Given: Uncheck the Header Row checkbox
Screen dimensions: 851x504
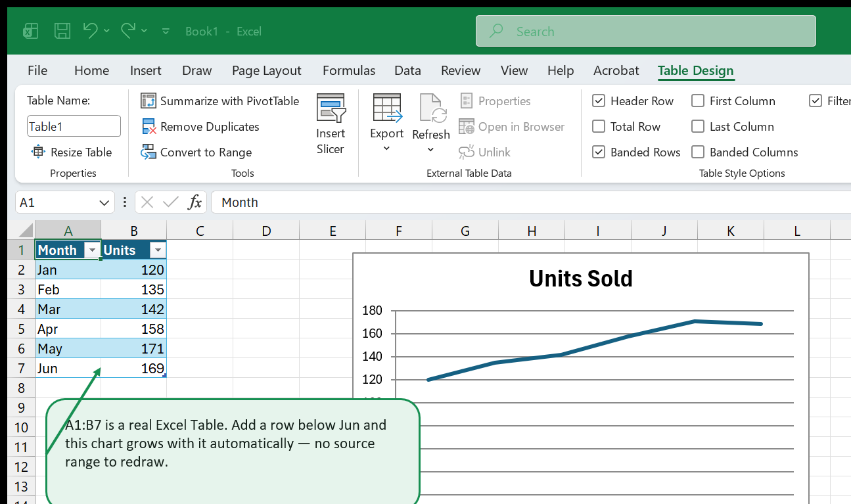Looking at the screenshot, I should 599,101.
